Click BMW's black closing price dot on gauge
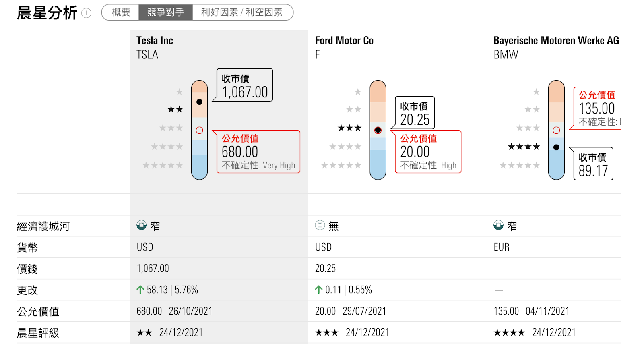Viewport: 644px width, 344px height. [556, 147]
